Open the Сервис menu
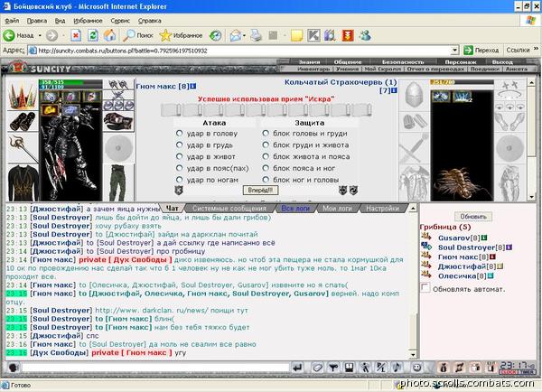 (x=120, y=21)
